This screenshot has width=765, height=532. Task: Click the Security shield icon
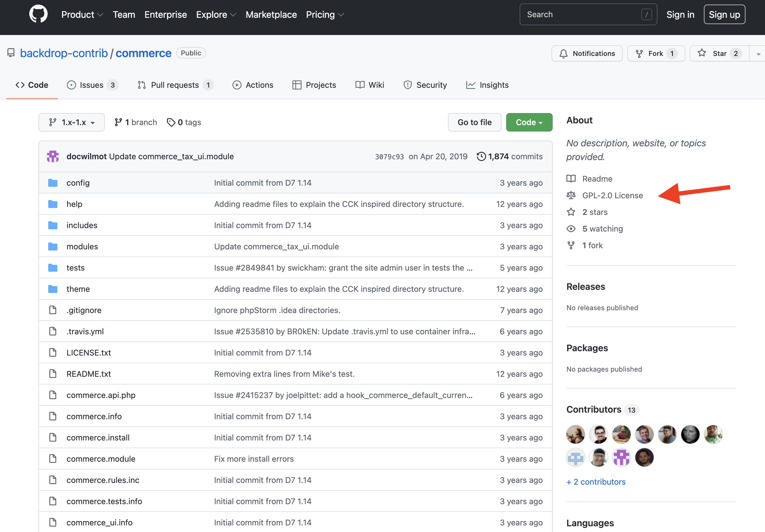tap(408, 85)
